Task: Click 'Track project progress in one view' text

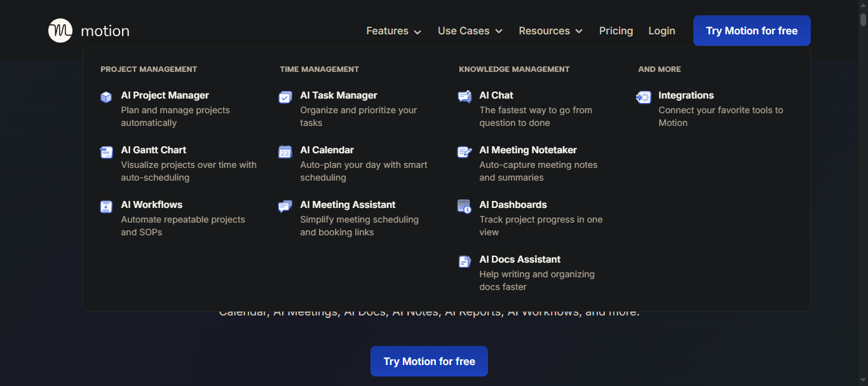Action: point(541,226)
